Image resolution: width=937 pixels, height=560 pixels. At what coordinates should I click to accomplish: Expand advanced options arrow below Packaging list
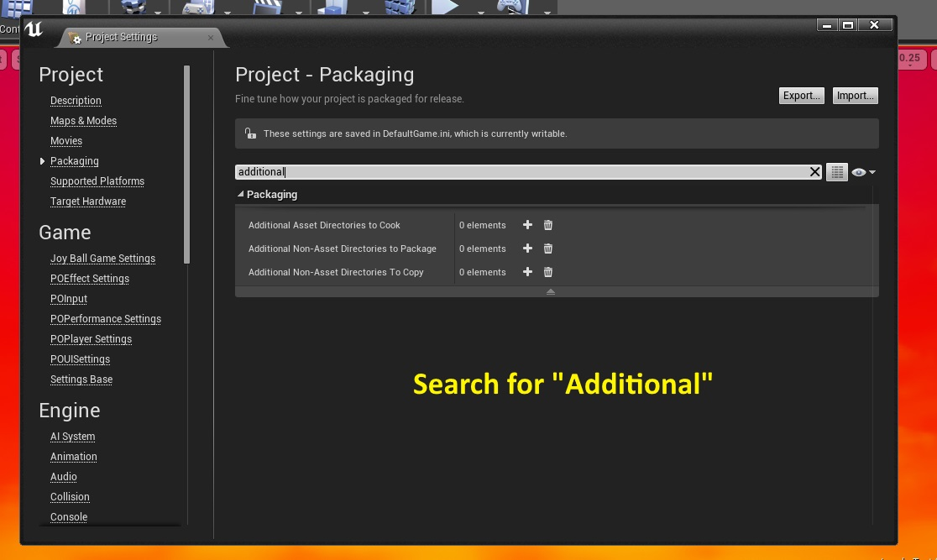551,291
